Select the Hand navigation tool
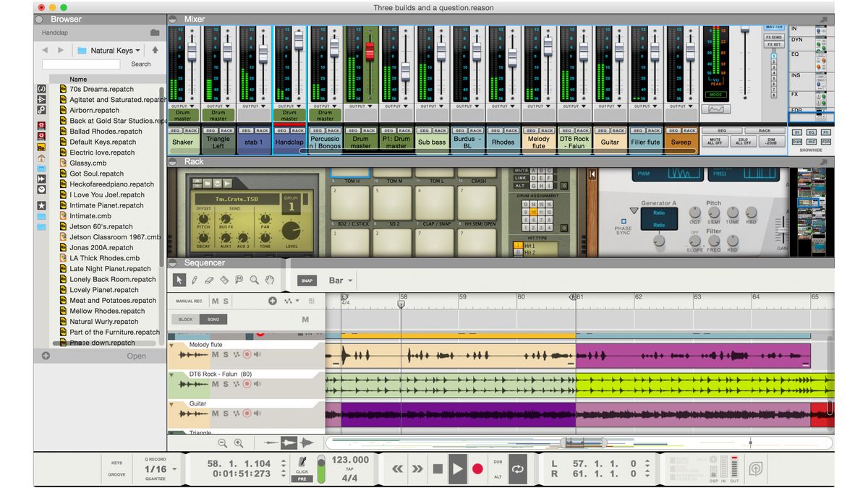 269,280
